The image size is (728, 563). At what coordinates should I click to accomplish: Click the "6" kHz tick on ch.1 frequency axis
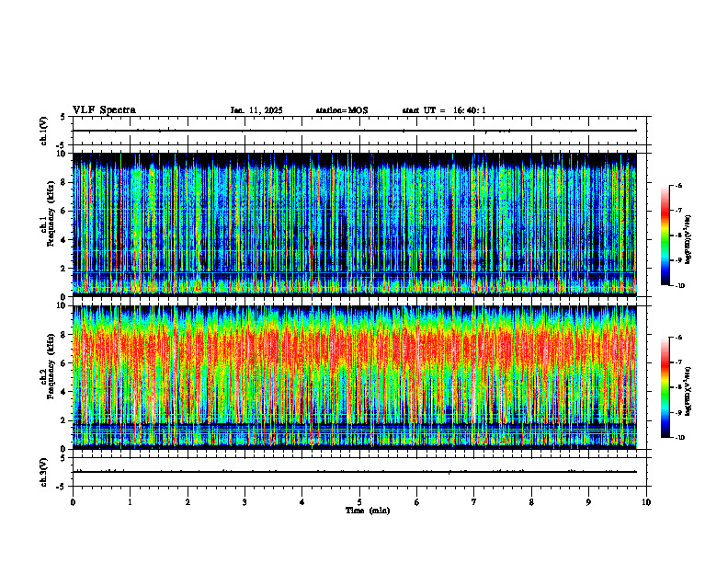(x=64, y=211)
